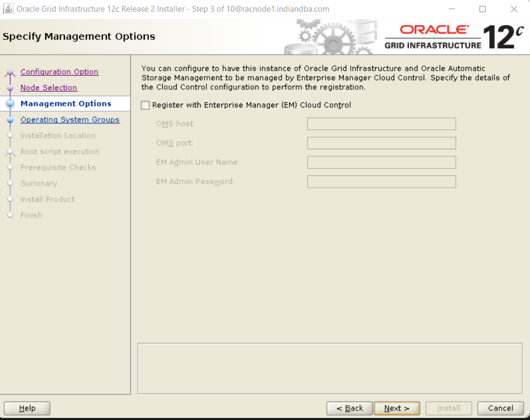The height and width of the screenshot is (420, 530).
Task: Click the Summary step text
Action: (39, 183)
